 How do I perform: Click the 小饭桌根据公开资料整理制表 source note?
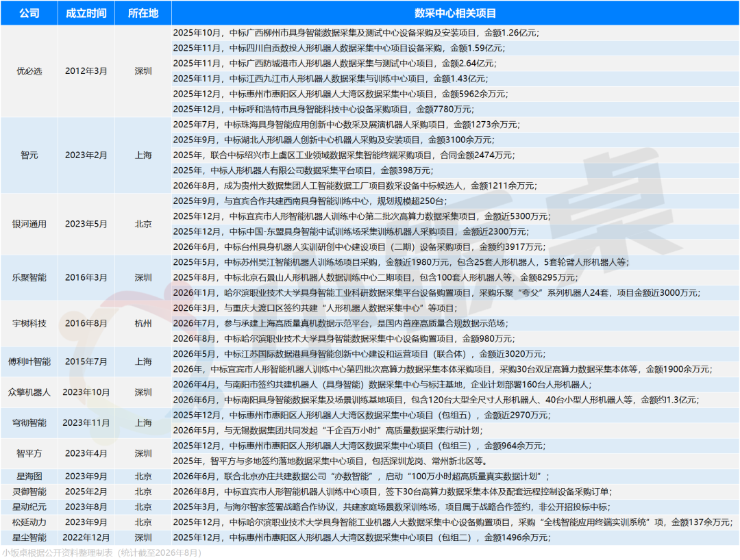[x=101, y=553]
